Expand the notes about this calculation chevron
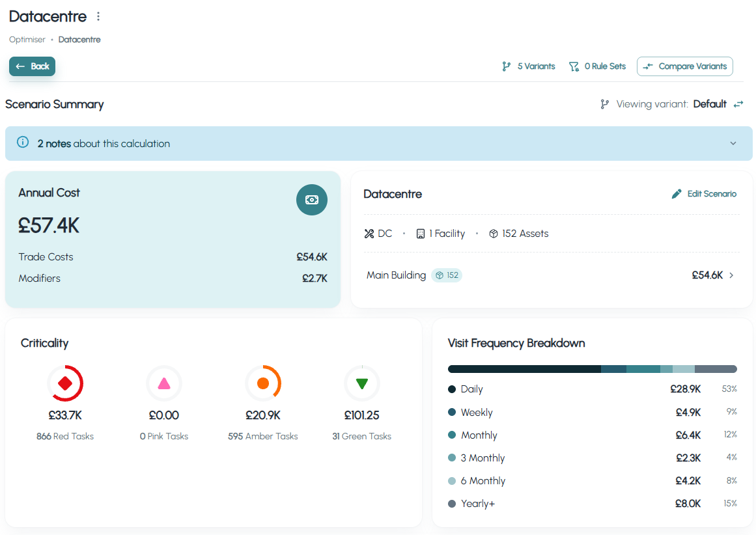The height and width of the screenshot is (535, 756). (x=733, y=144)
